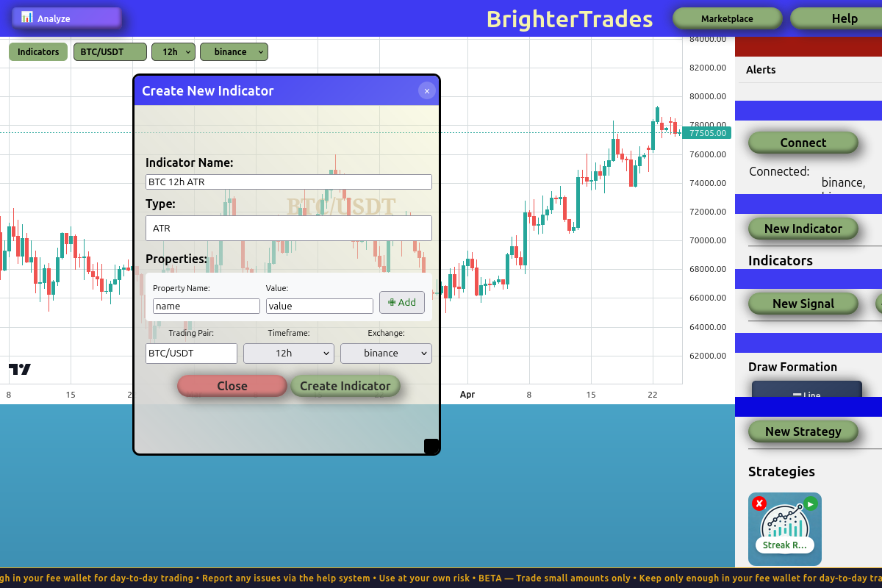Click the dialog's black resize handle
Viewport: 882px width, 588px height.
pyautogui.click(x=431, y=446)
